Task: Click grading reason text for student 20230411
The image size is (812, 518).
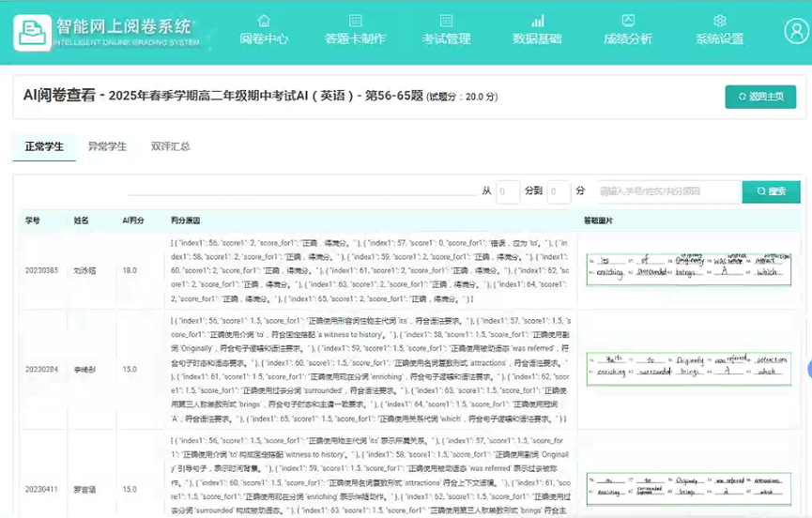Action: click(370, 476)
